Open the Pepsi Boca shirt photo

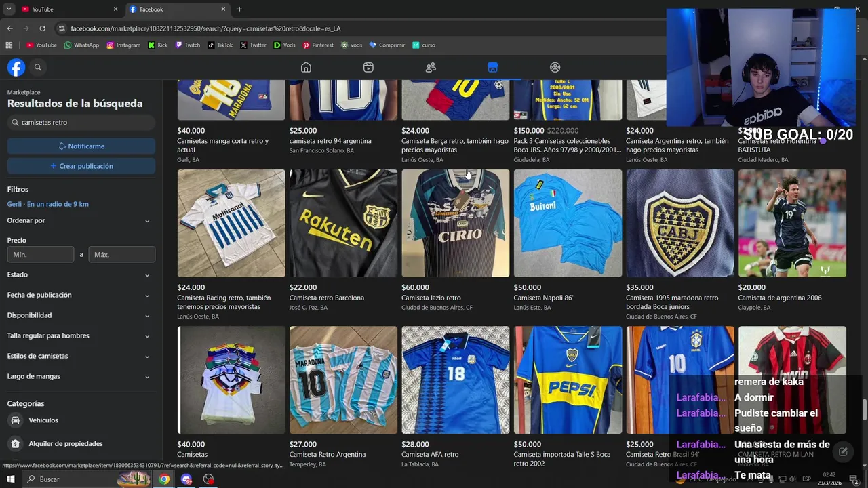pyautogui.click(x=568, y=380)
